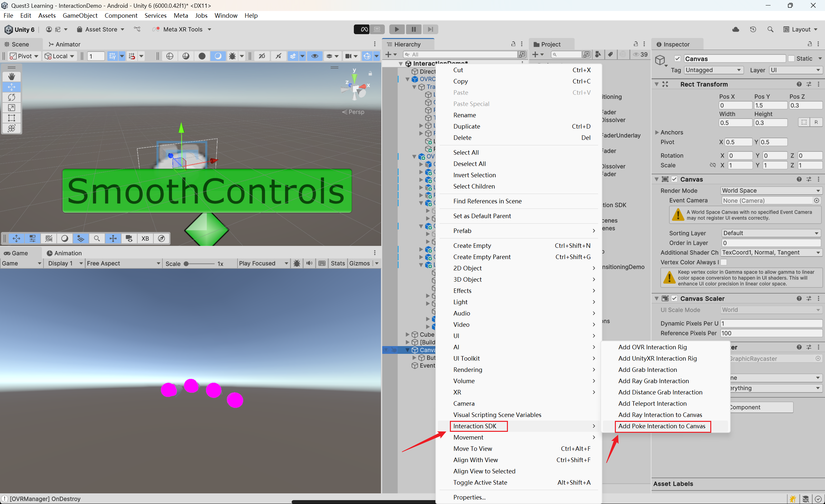Open the Free Aspect dropdown

pos(123,263)
